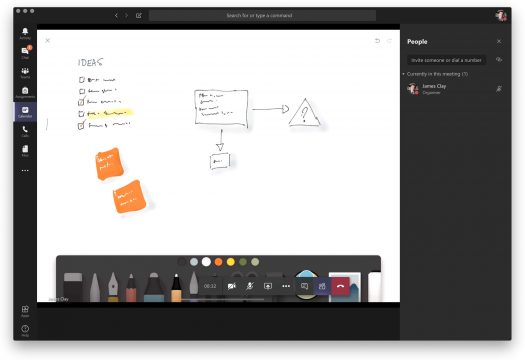Open Teams in the left sidebar

[25, 72]
